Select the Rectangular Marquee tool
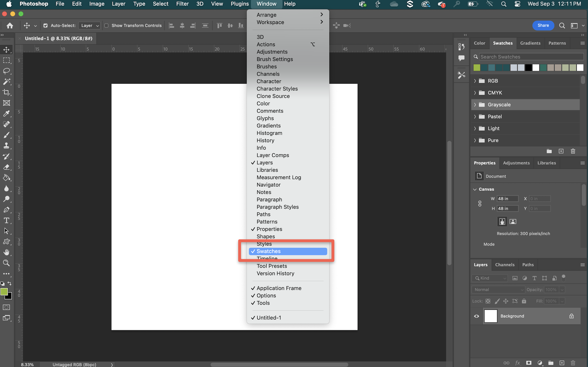Image resolution: width=588 pixels, height=367 pixels. (7, 60)
